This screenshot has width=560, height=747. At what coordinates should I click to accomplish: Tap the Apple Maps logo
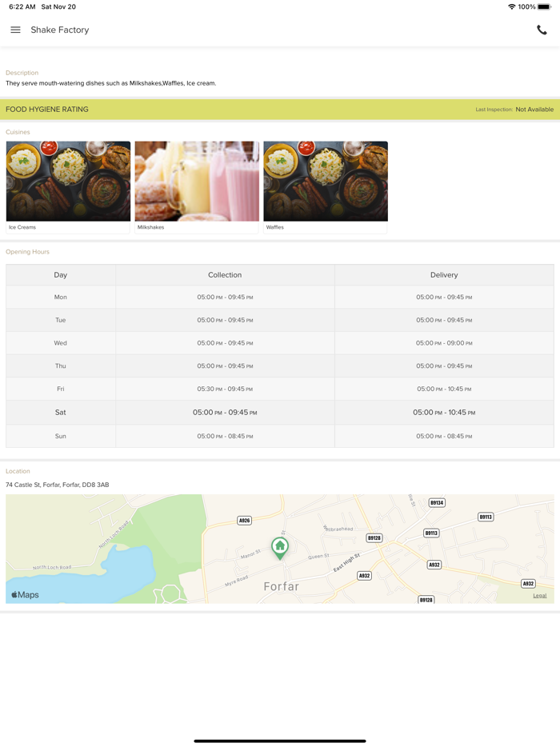(x=26, y=594)
